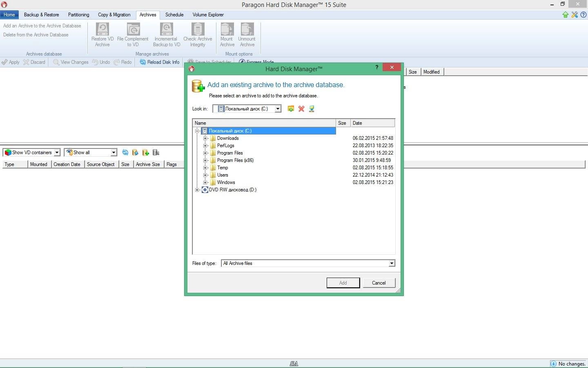The height and width of the screenshot is (368, 588).
Task: Click the Mounted column header
Action: click(39, 164)
